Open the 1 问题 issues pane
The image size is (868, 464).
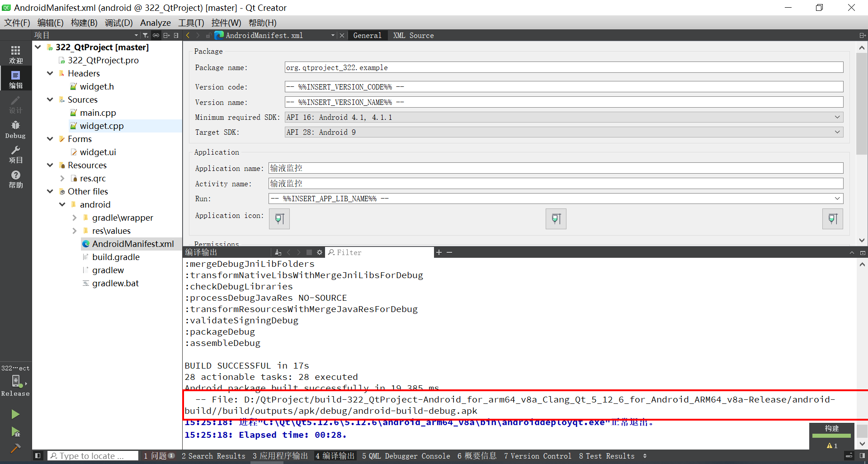point(159,456)
